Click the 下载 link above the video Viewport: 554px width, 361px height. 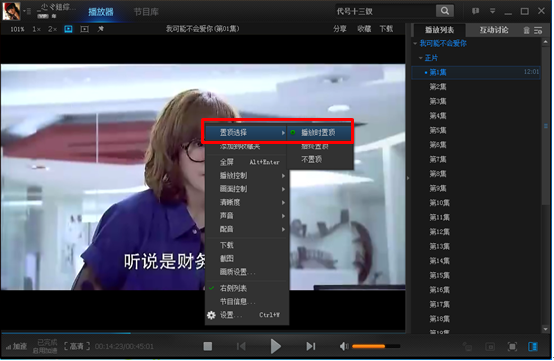pyautogui.click(x=386, y=29)
